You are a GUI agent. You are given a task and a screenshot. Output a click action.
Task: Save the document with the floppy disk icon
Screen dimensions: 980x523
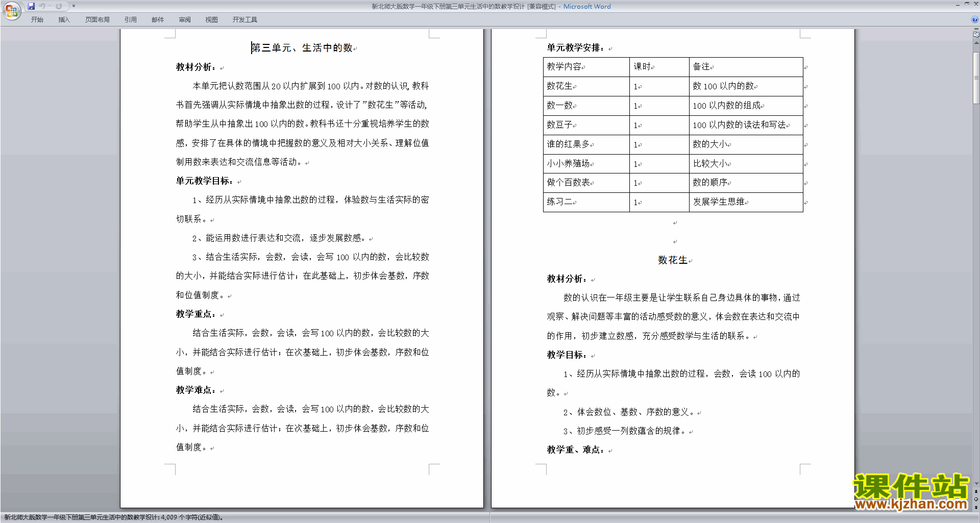(x=31, y=6)
